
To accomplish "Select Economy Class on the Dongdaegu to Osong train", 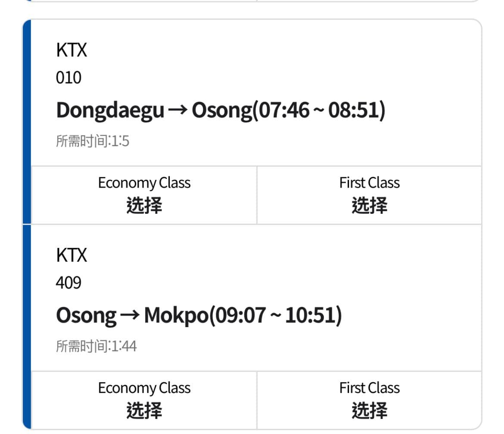I will coord(144,194).
